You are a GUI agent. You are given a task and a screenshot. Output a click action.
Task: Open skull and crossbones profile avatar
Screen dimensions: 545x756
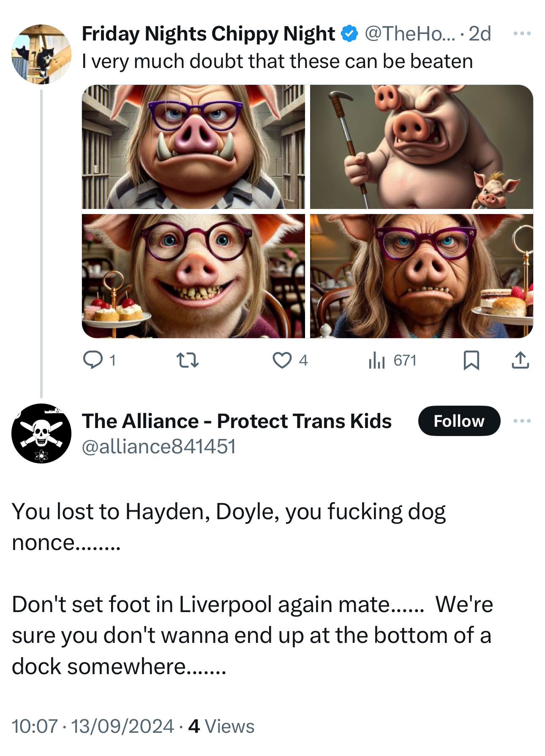(41, 433)
